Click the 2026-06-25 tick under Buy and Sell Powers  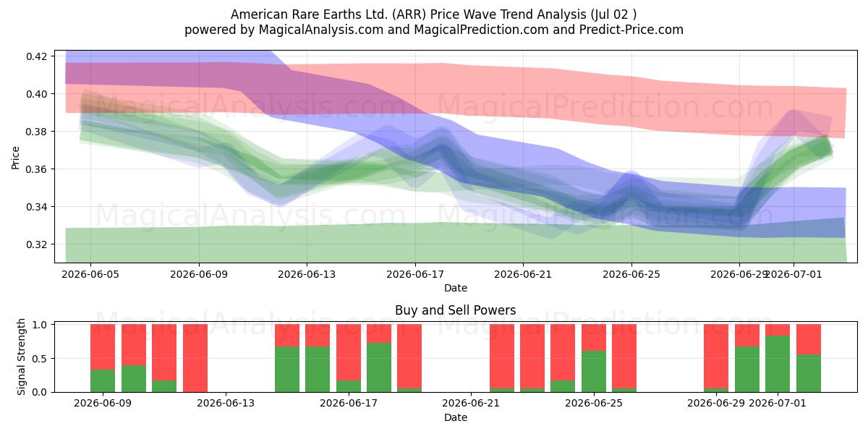[x=594, y=404]
